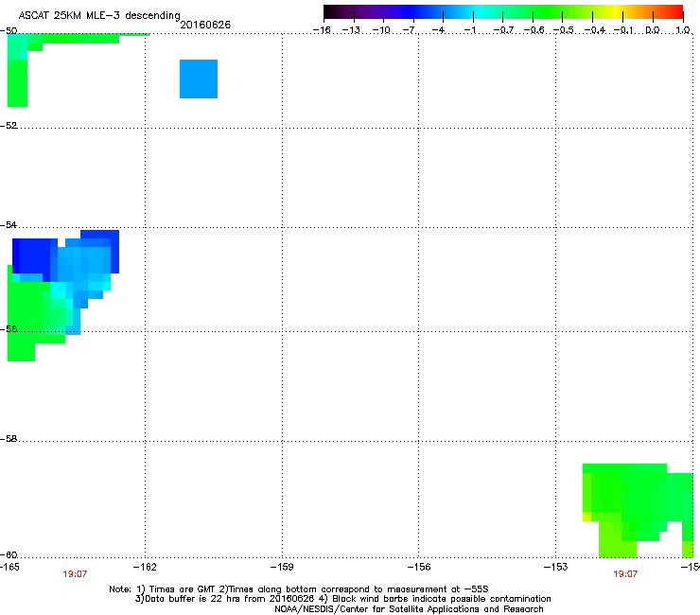This screenshot has width=700, height=615.
Task: Click the latitude label -50
Action: tap(9, 30)
